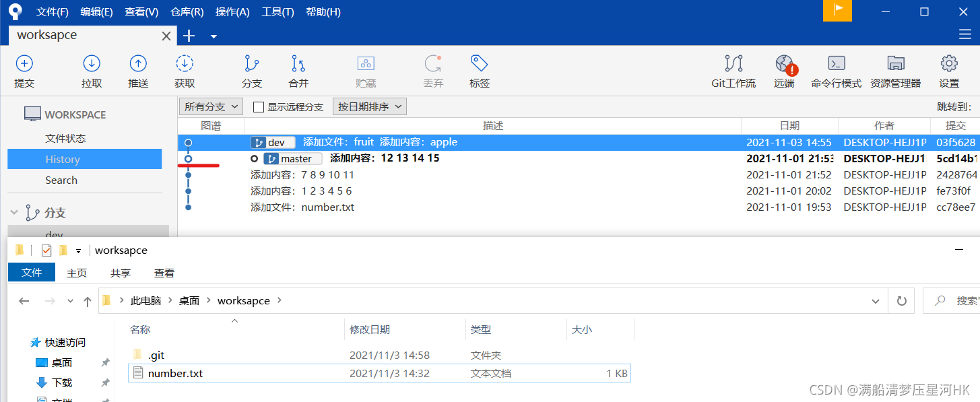980x402 pixels.
Task: Click the 提交 (Commit) toolbar icon
Action: 24,71
